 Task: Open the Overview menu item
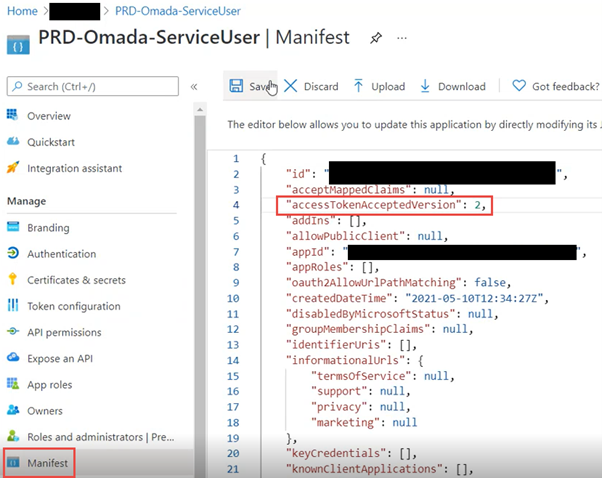pos(49,116)
